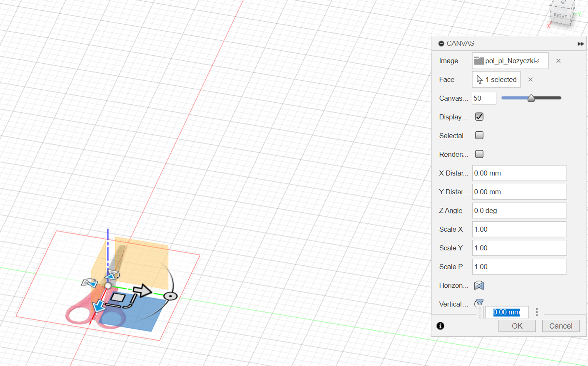The image size is (588, 366).
Task: Collapse the CANVAS panel with the minus icon
Action: click(x=441, y=44)
